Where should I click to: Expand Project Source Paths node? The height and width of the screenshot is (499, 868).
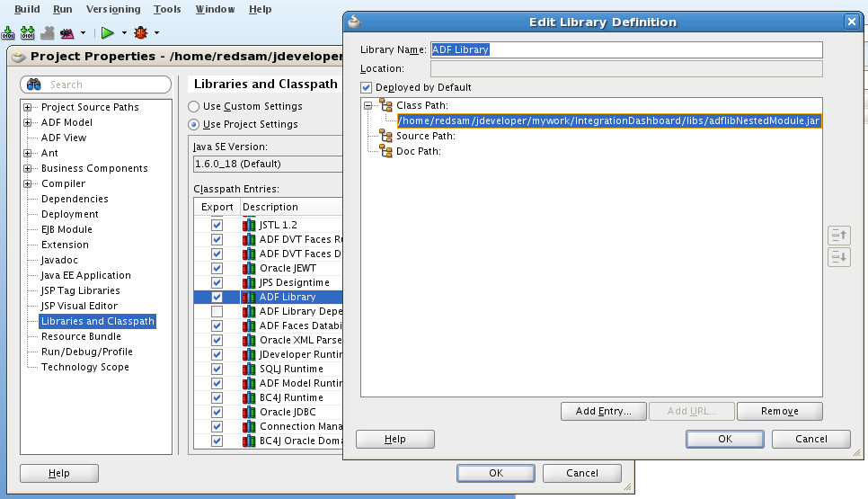pyautogui.click(x=27, y=107)
